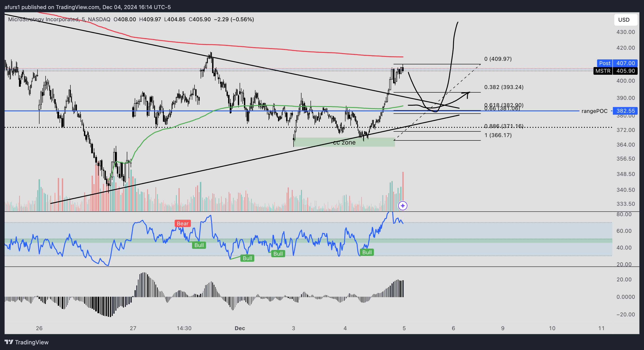Click the L404.85 low value
The width and height of the screenshot is (644, 350).
click(175, 19)
